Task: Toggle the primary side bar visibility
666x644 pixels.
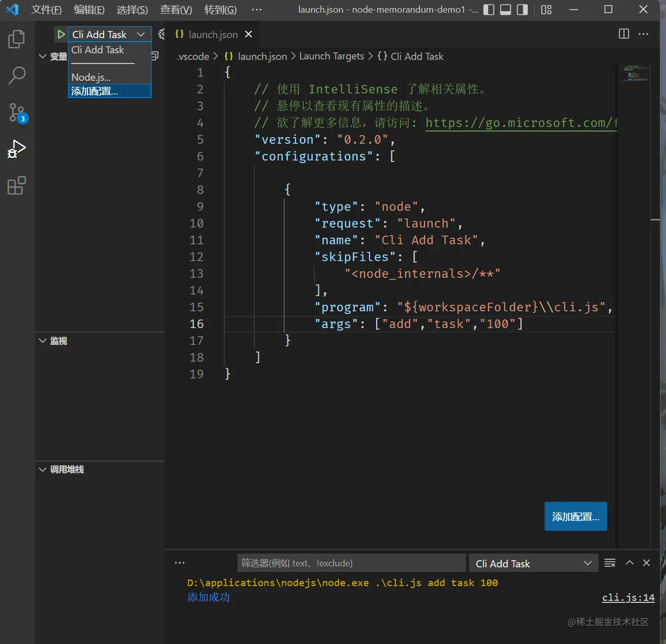Action: click(x=489, y=10)
